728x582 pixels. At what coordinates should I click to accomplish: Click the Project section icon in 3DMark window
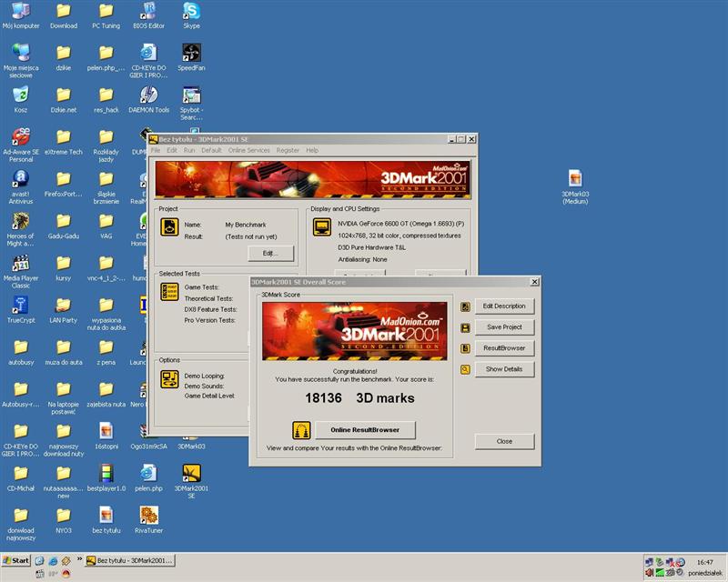(169, 227)
